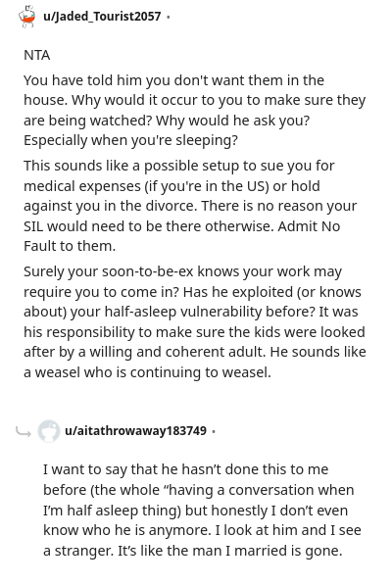Select the NTA verdict text

click(x=36, y=55)
